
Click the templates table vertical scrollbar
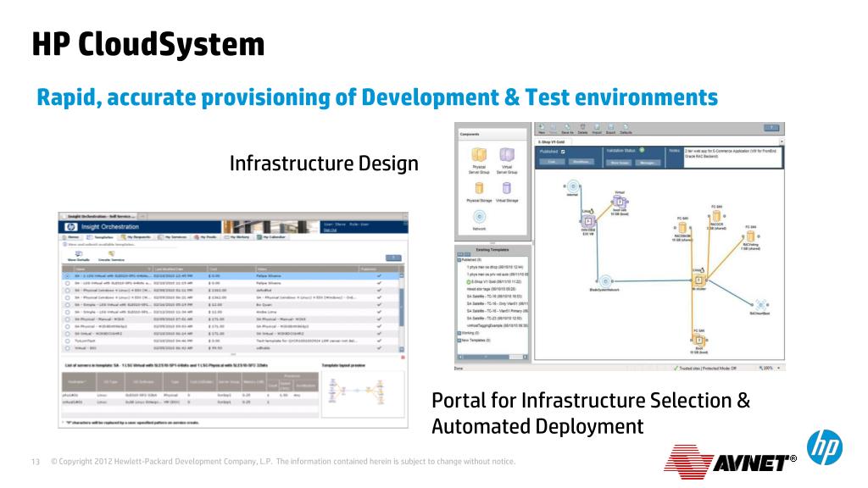point(402,312)
